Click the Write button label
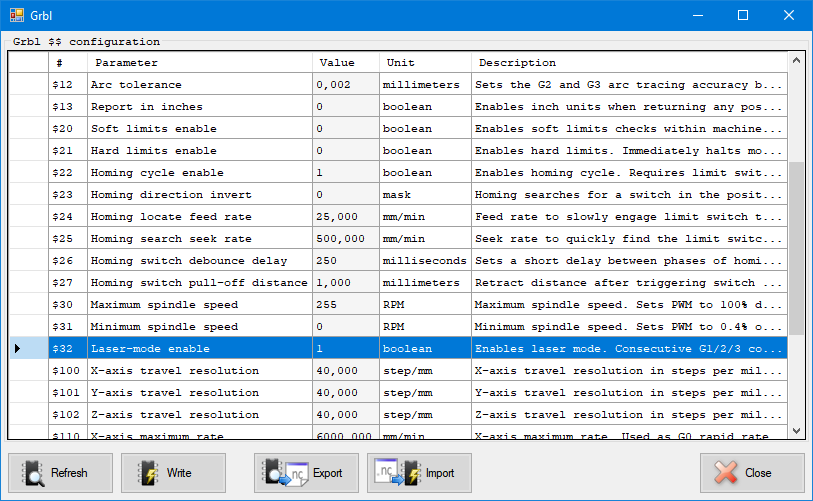813x501 pixels. (x=179, y=473)
